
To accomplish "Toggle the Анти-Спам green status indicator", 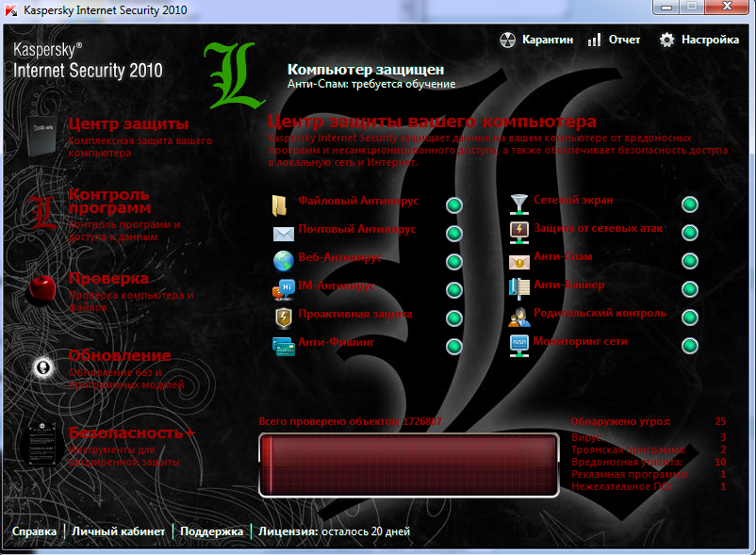I will [x=690, y=261].
